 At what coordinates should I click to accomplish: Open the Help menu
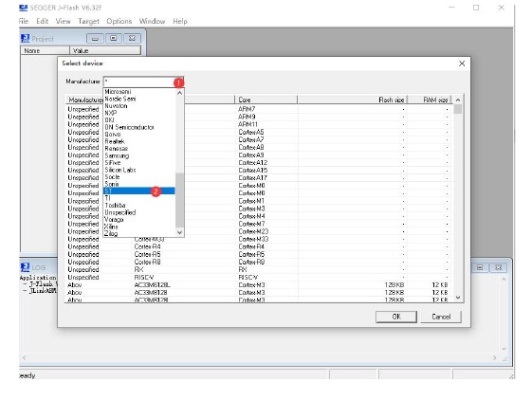180,21
